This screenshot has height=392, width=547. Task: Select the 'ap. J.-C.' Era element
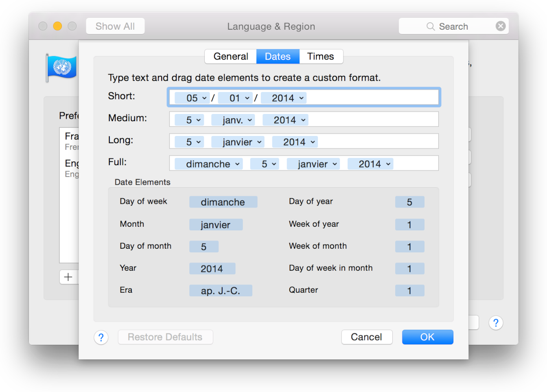(221, 290)
